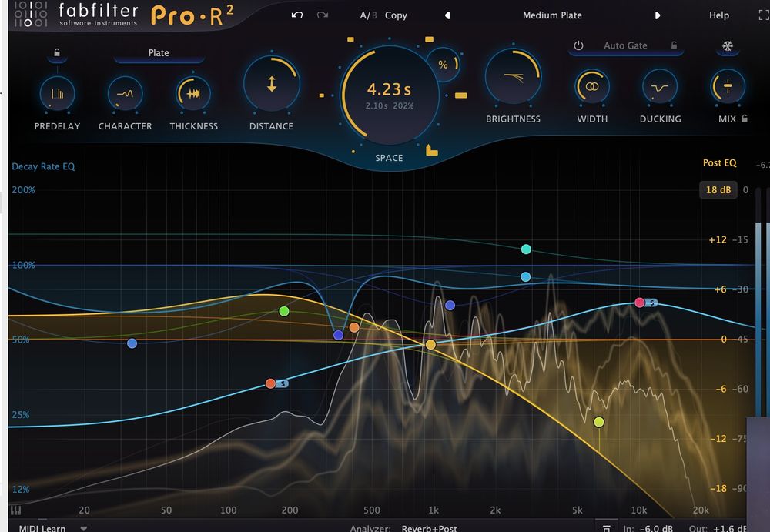The image size is (770, 532).
Task: Select the orange EQ node near 400 Hz
Action: tap(354, 327)
